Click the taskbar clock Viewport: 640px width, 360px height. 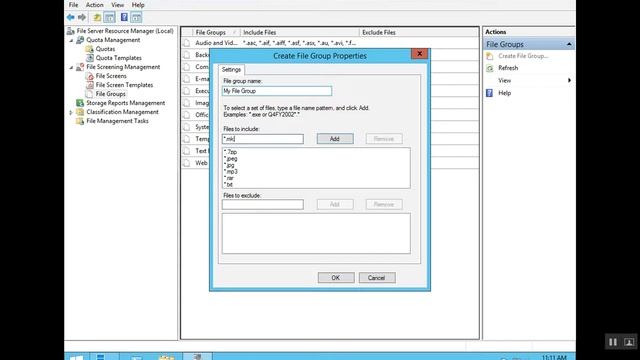[554, 357]
